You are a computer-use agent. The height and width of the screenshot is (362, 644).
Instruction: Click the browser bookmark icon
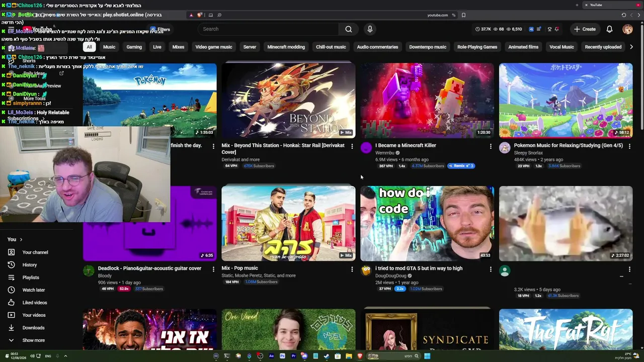463,15
